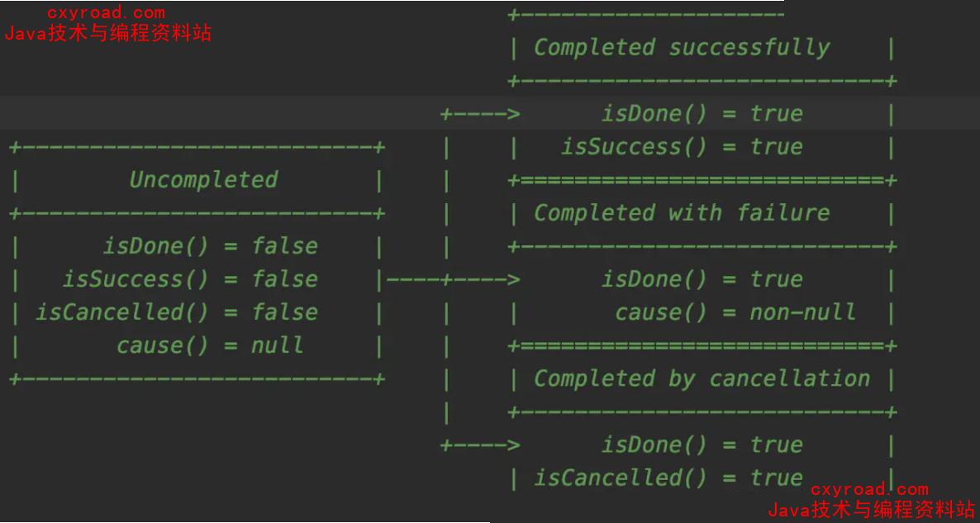This screenshot has height=523, width=980.
Task: Select the "isDone() = false" line
Action: click(210, 246)
